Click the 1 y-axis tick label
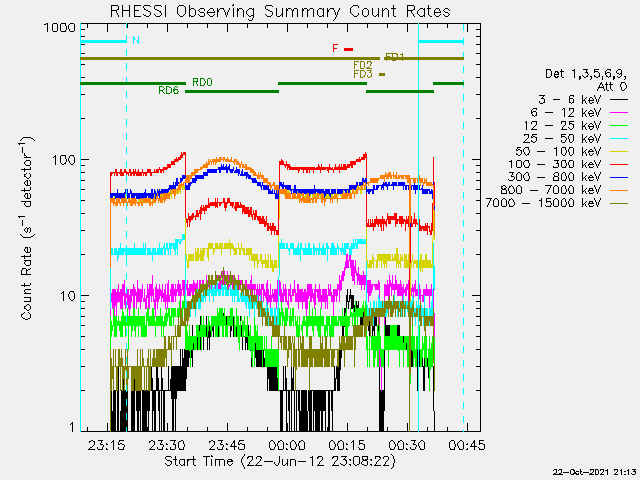 click(73, 427)
